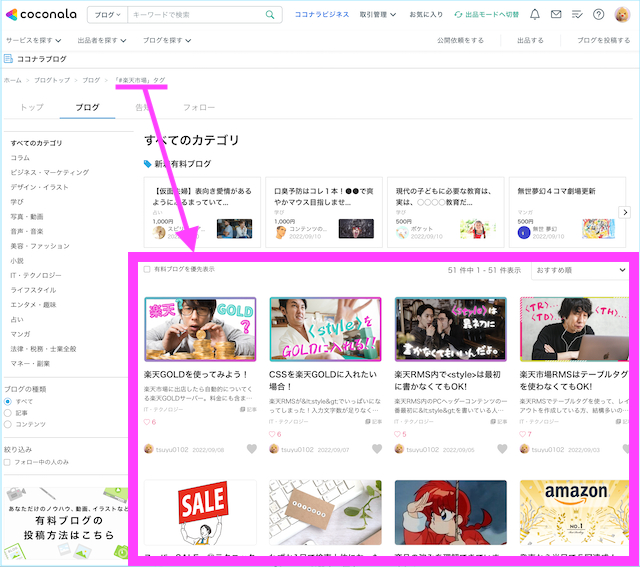Switch to the フォロー tab
The image size is (640, 567).
click(x=199, y=107)
